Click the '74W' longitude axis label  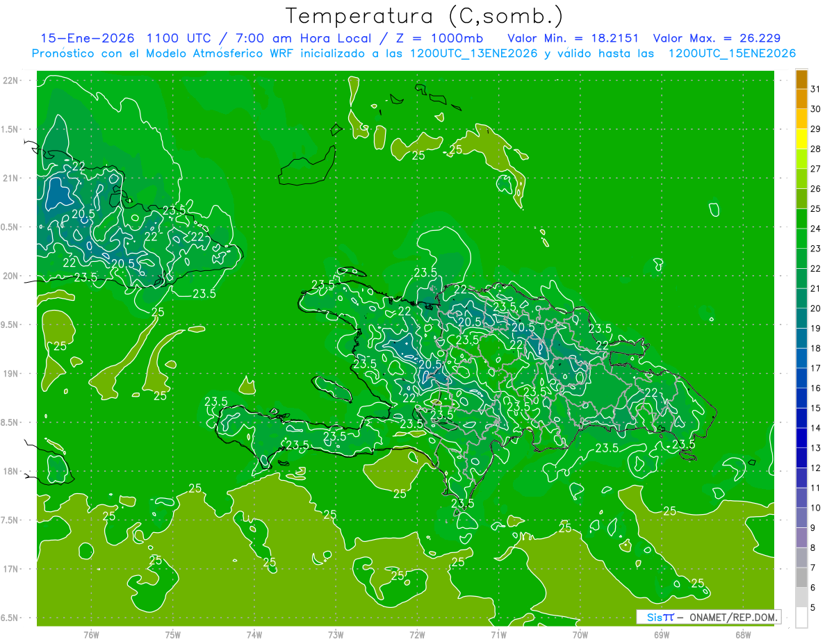(254, 635)
